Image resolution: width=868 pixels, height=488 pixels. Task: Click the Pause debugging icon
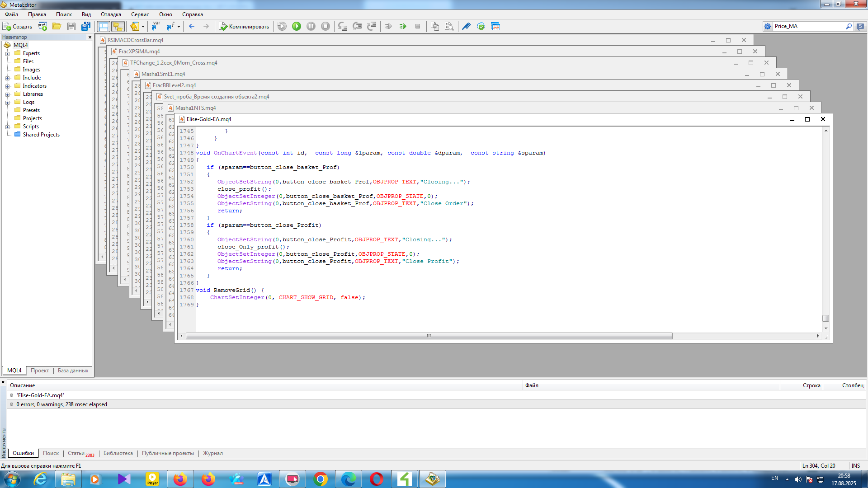tap(311, 26)
